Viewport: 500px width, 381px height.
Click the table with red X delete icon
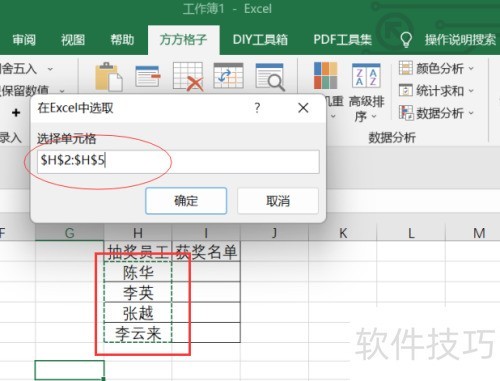pyautogui.click(x=188, y=77)
